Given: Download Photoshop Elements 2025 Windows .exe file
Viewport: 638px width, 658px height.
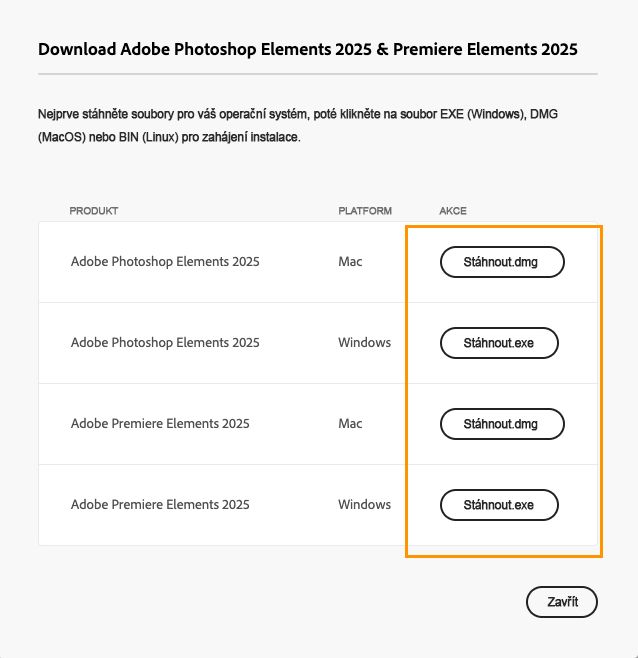Looking at the screenshot, I should tap(499, 343).
